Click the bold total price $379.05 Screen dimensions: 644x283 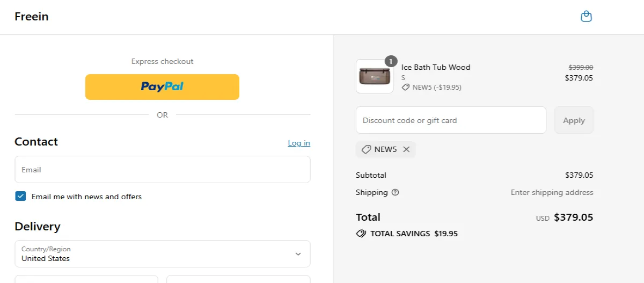tap(573, 217)
